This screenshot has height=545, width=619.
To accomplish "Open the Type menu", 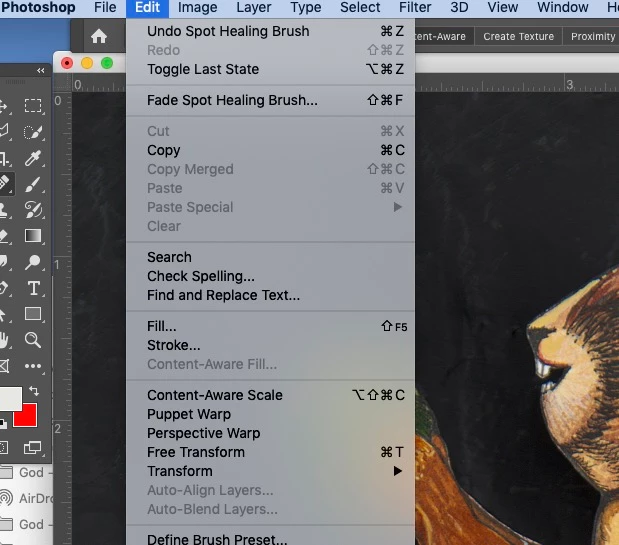I will click(x=306, y=7).
